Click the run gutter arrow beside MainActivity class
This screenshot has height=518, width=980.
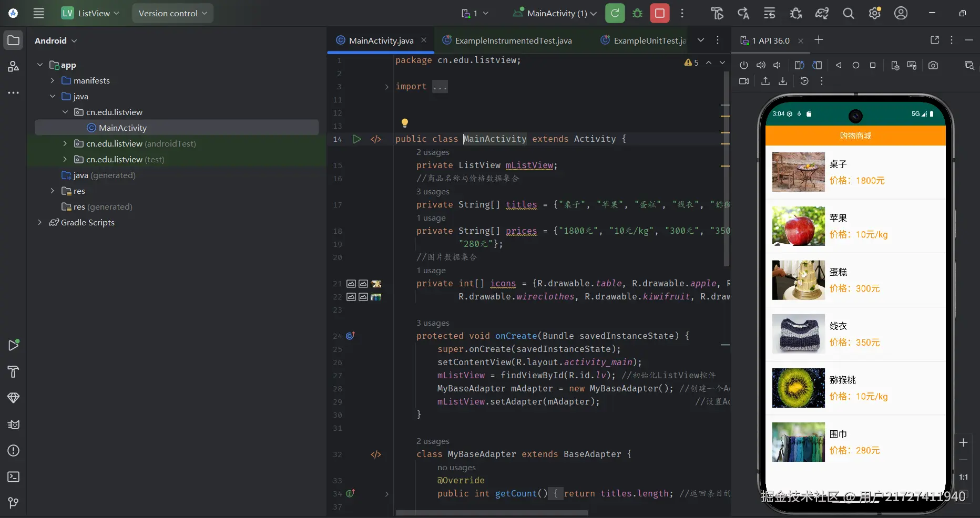point(356,139)
